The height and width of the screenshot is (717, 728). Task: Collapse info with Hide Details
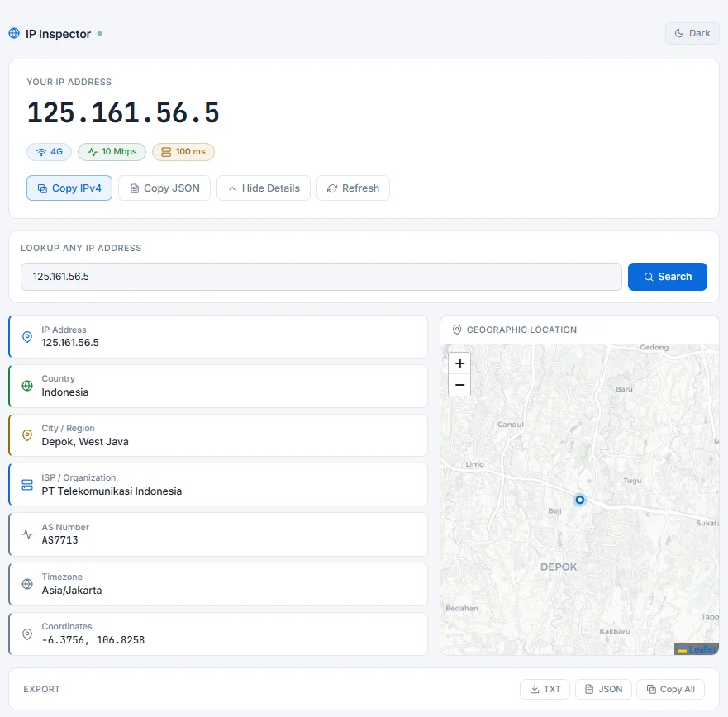pos(264,188)
